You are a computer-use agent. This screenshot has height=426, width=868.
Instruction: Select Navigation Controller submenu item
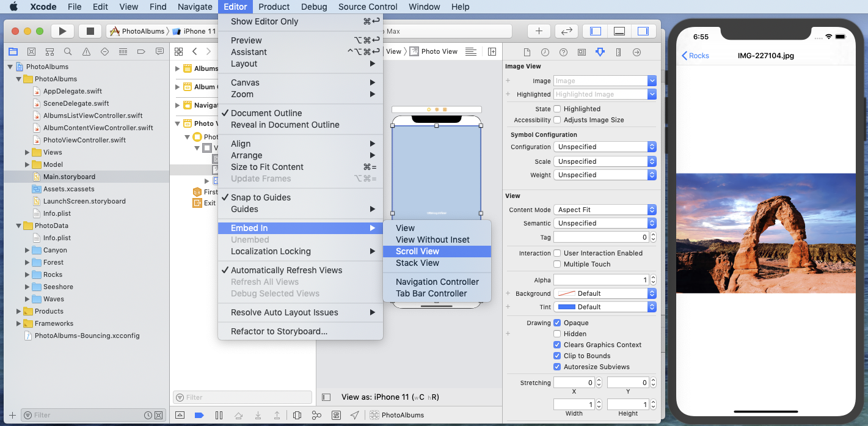(x=437, y=282)
